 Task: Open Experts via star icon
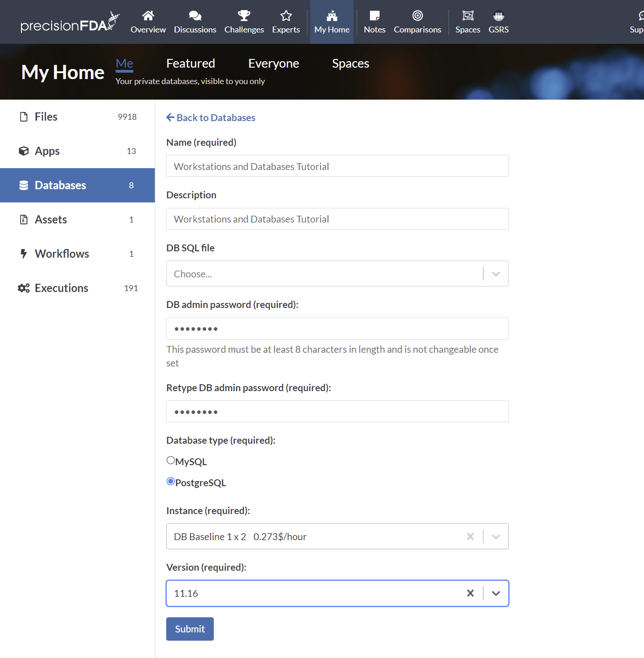[286, 16]
